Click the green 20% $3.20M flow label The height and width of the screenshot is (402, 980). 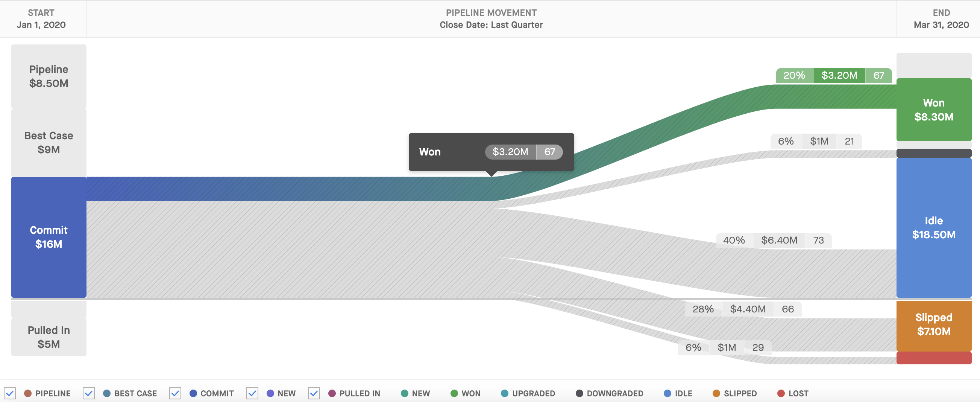(834, 75)
